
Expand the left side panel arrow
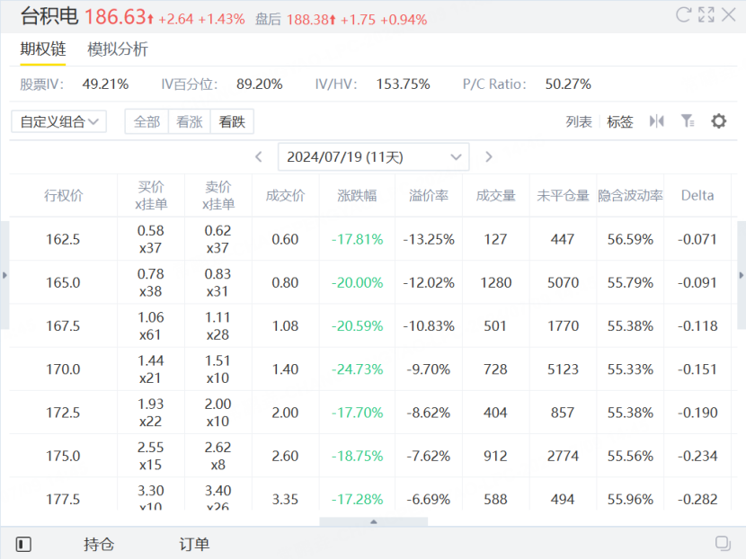(x=4, y=275)
